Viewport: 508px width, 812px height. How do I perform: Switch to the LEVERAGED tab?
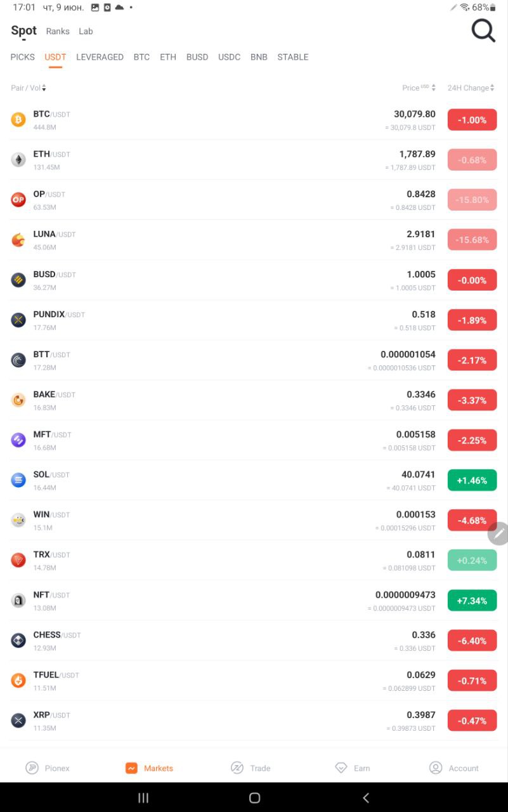click(x=100, y=57)
